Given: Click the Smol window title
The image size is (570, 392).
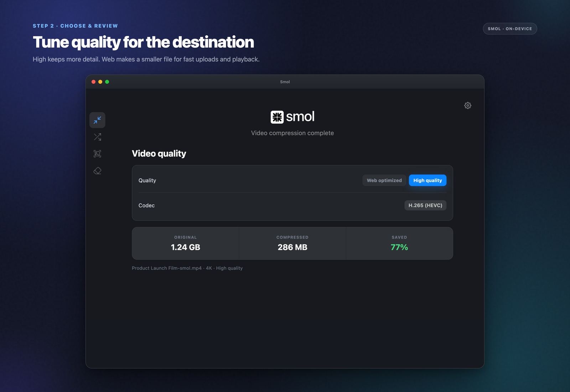Looking at the screenshot, I should click(285, 82).
